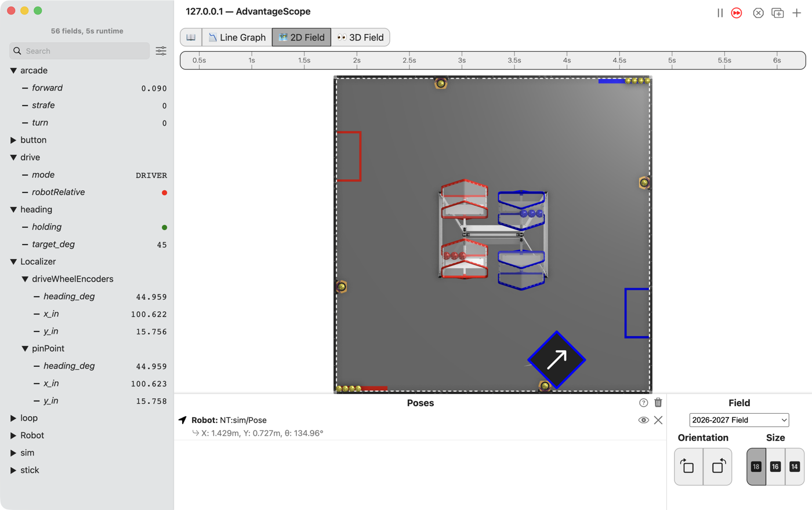Collapse the driveWheelEncoders subgroup
Image resolution: width=812 pixels, height=510 pixels.
25,279
